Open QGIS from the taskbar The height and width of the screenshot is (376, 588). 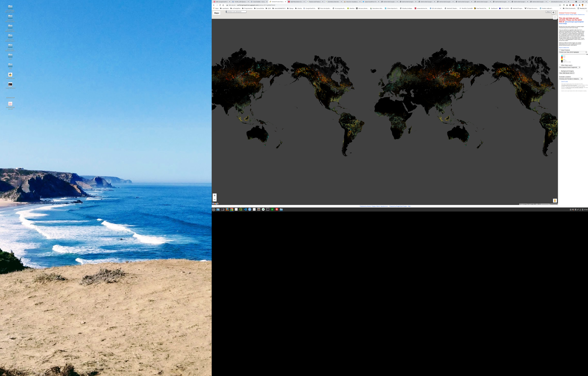pyautogui.click(x=241, y=209)
